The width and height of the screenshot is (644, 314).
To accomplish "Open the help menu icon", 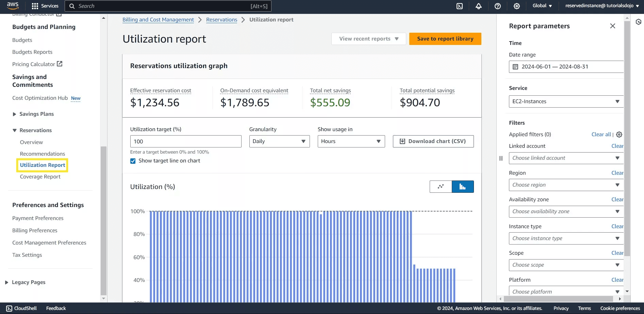I will (498, 6).
